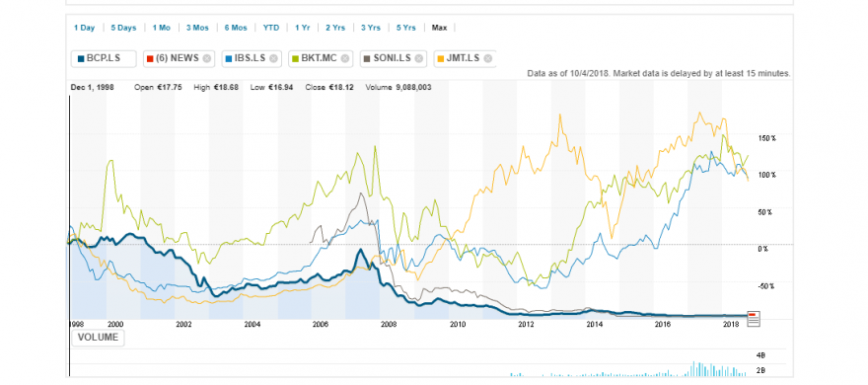Click the BCP.LS dark blue color swatch
Screen dimensions: 868x385
81,58
